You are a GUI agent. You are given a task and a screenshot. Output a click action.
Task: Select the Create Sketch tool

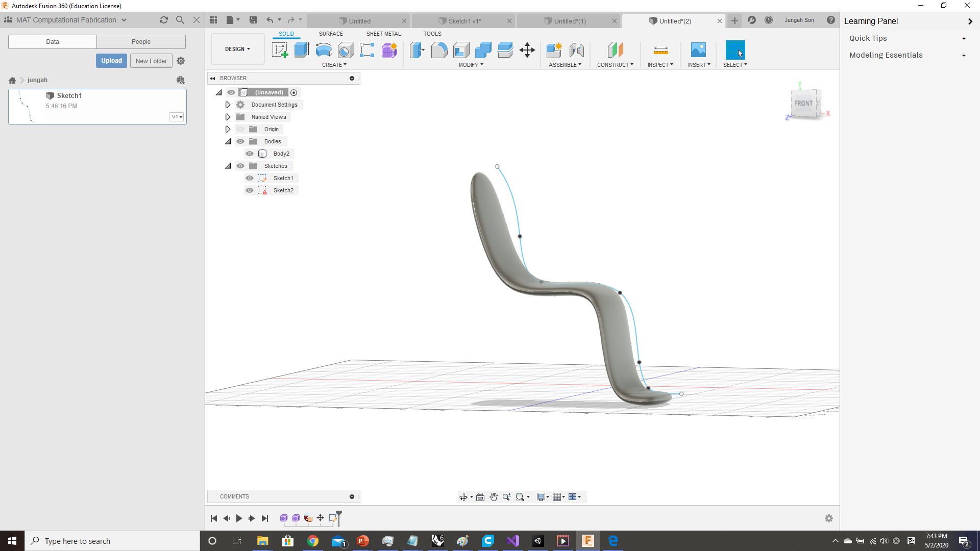click(x=280, y=50)
